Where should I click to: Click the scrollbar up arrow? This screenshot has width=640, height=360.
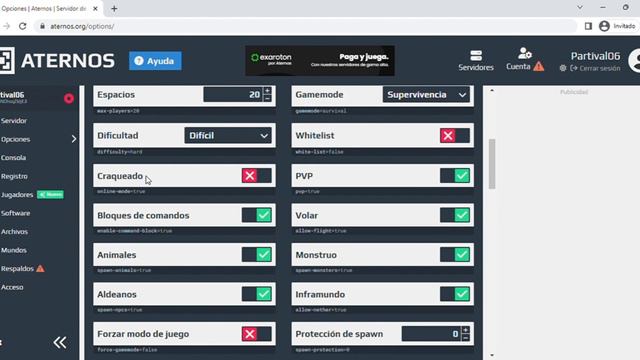tap(492, 90)
